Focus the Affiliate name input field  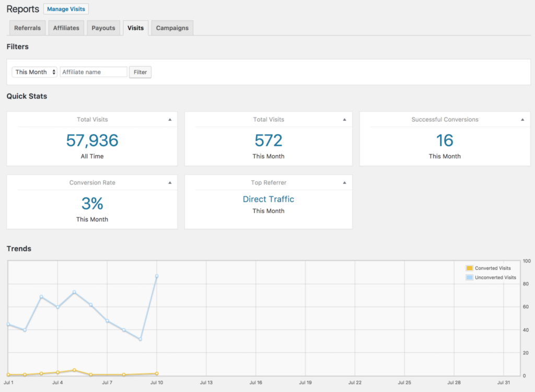point(94,72)
